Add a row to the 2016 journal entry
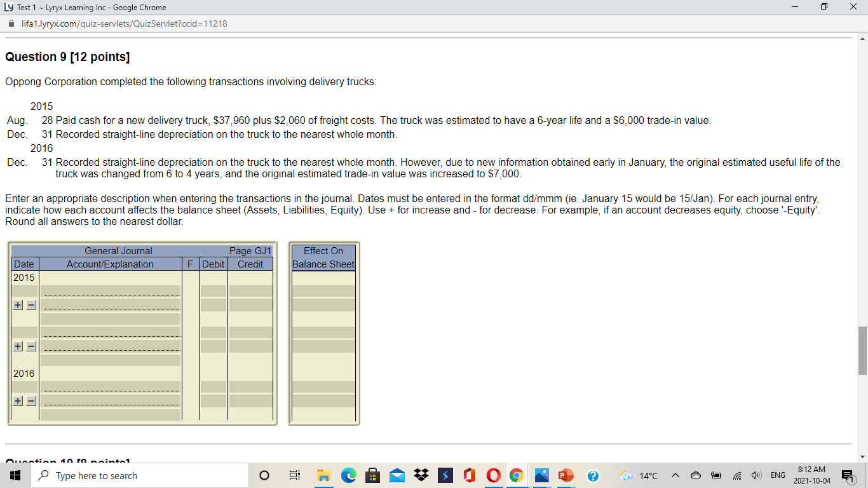Screen dimensions: 868x488 [x=18, y=401]
